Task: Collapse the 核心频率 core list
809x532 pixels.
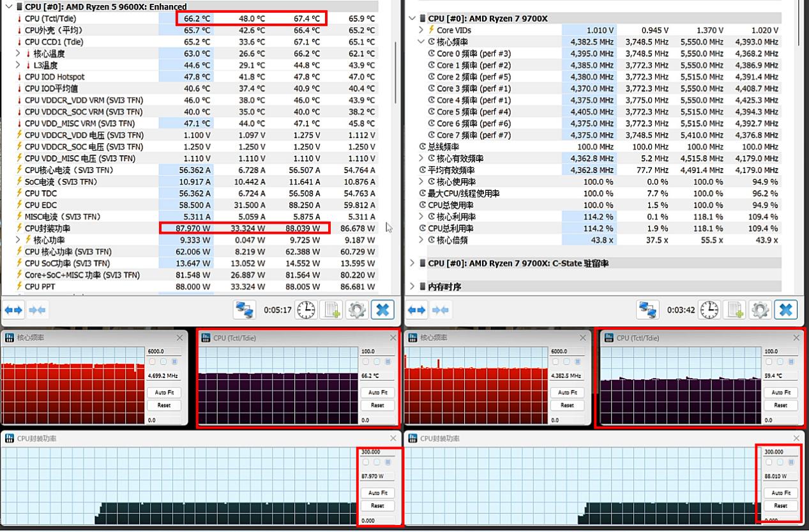Action: point(421,42)
